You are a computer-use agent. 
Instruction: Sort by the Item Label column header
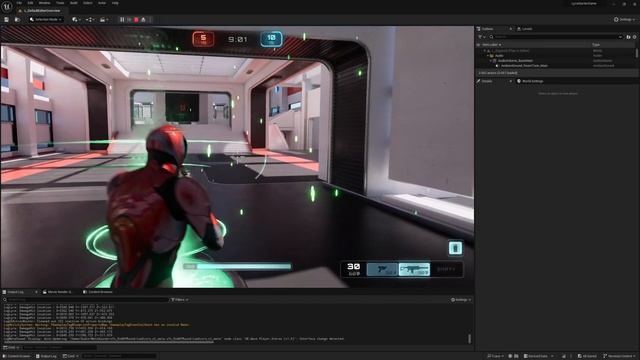tap(491, 45)
